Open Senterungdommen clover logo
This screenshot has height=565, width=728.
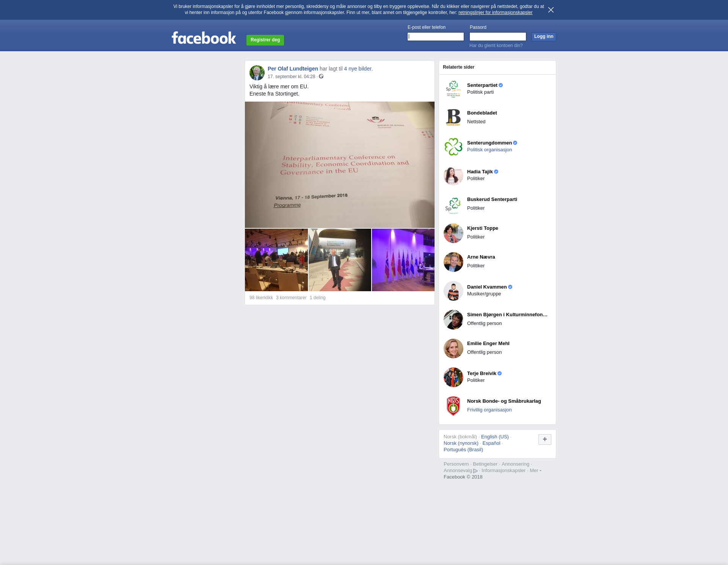pyautogui.click(x=453, y=147)
